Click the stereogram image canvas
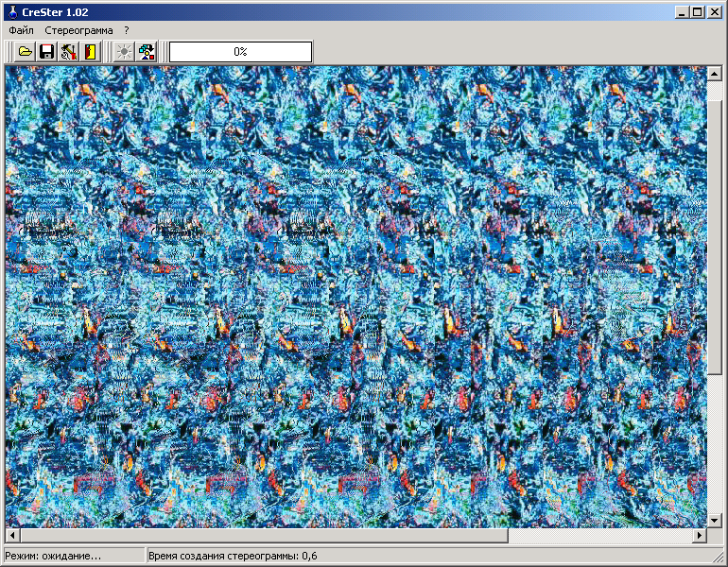This screenshot has width=728, height=567. (356, 297)
